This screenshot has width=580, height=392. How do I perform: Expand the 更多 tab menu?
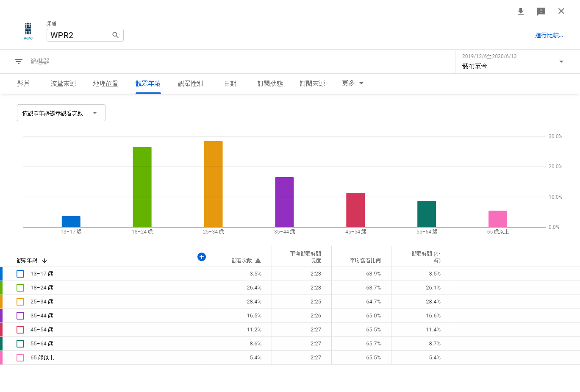coord(352,83)
